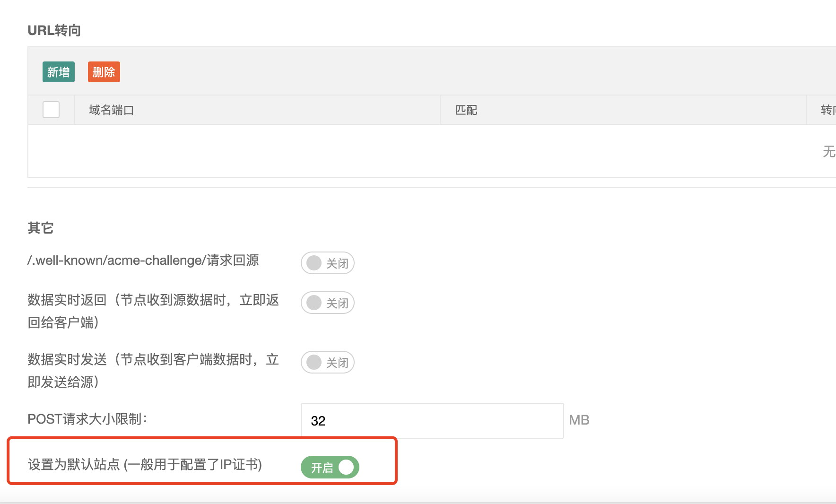Click the green 新增 button

[58, 72]
